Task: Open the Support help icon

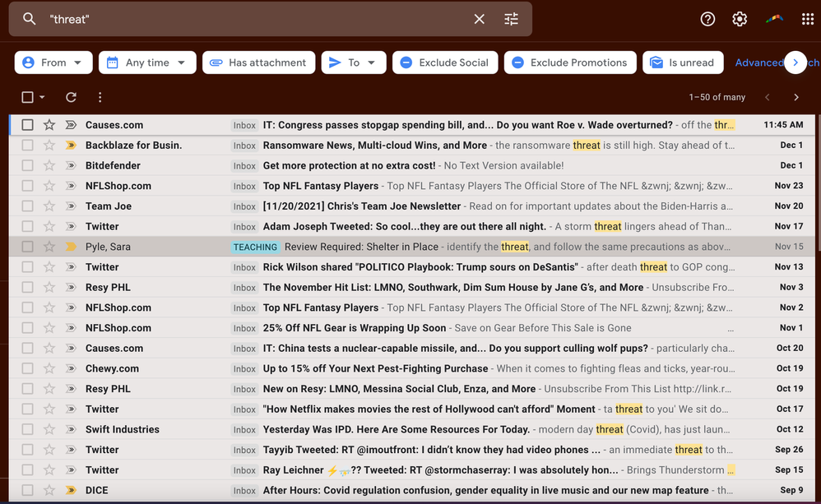Action: (x=707, y=20)
